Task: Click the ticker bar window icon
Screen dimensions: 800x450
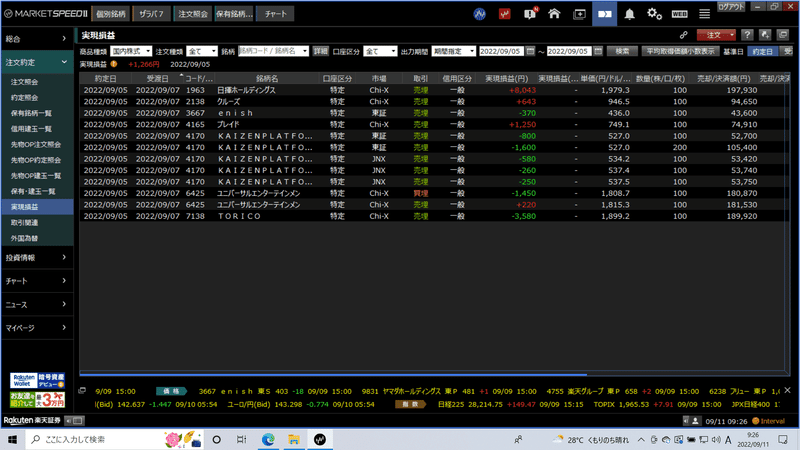Action: [82, 391]
